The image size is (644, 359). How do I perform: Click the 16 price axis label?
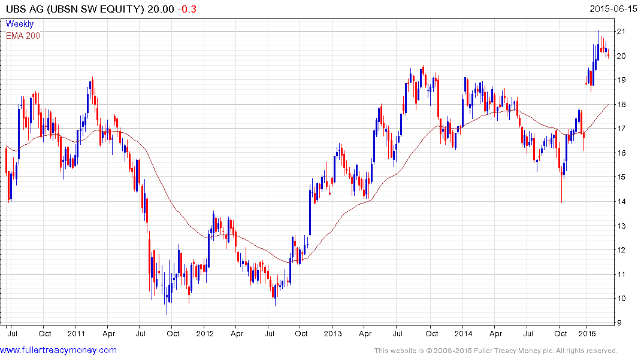coord(621,153)
